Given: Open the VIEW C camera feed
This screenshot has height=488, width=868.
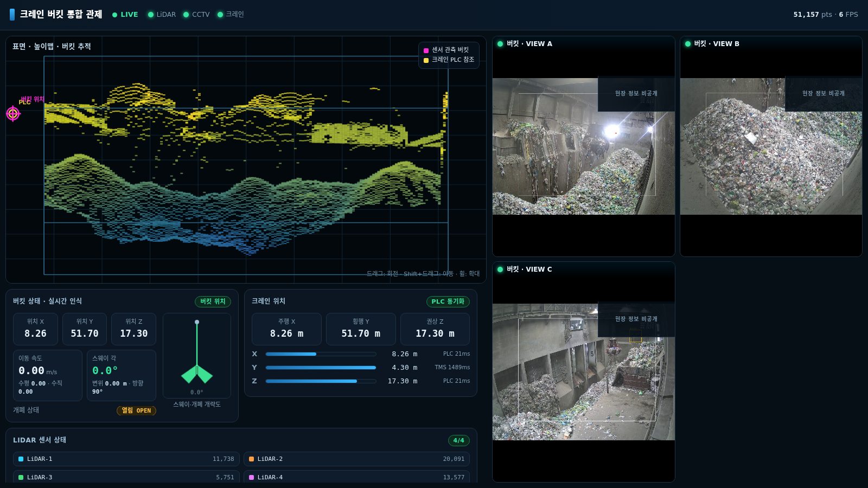Looking at the screenshot, I should [x=584, y=372].
